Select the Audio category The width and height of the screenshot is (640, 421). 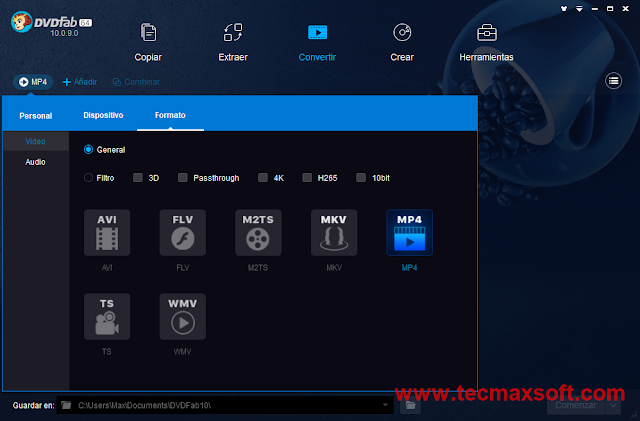[36, 162]
